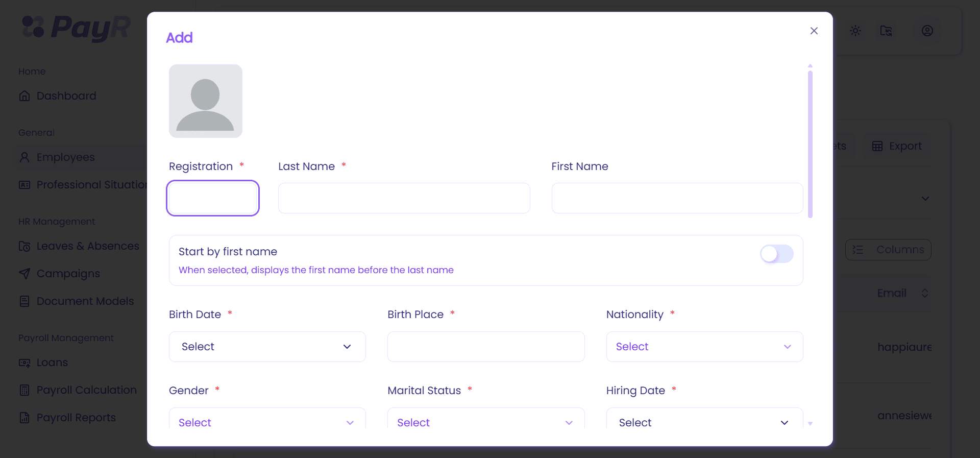Go to Dashboard in sidebar

pos(66,96)
